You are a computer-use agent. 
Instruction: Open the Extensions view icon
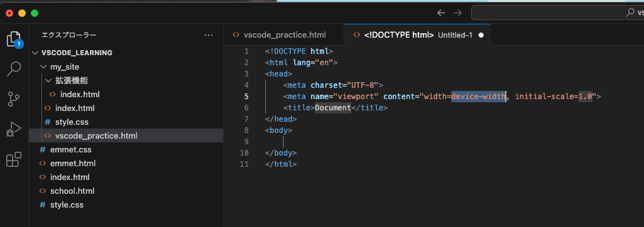pos(14,159)
